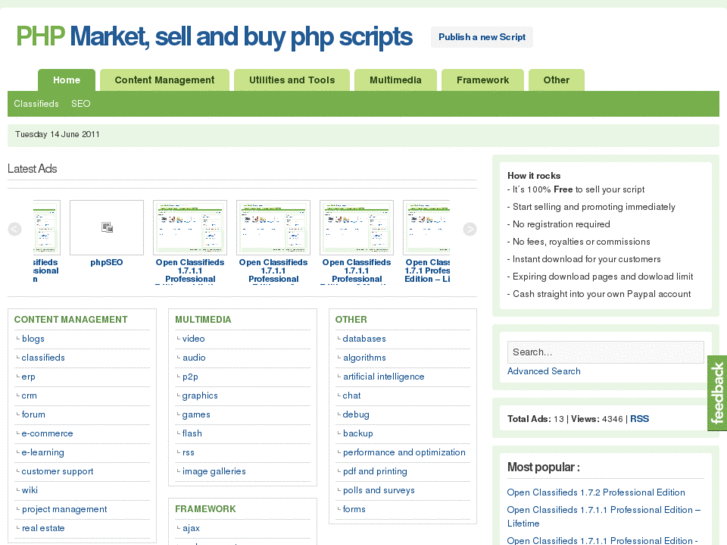Browse the blogs category

[x=33, y=339]
